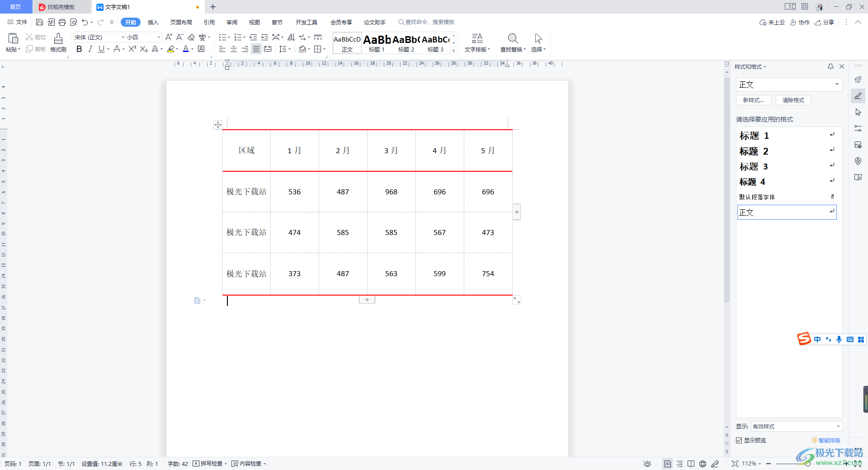868x470 pixels.
Task: Add a column with the right plus button
Action: pos(517,212)
